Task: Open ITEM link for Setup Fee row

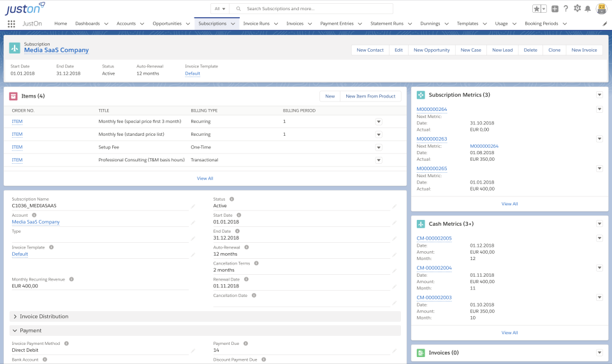Action: tap(17, 147)
